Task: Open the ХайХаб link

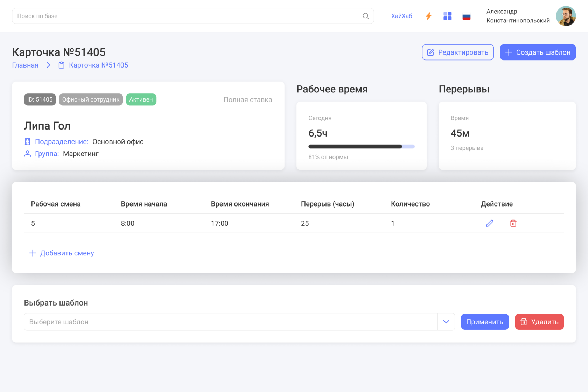Action: pos(401,16)
